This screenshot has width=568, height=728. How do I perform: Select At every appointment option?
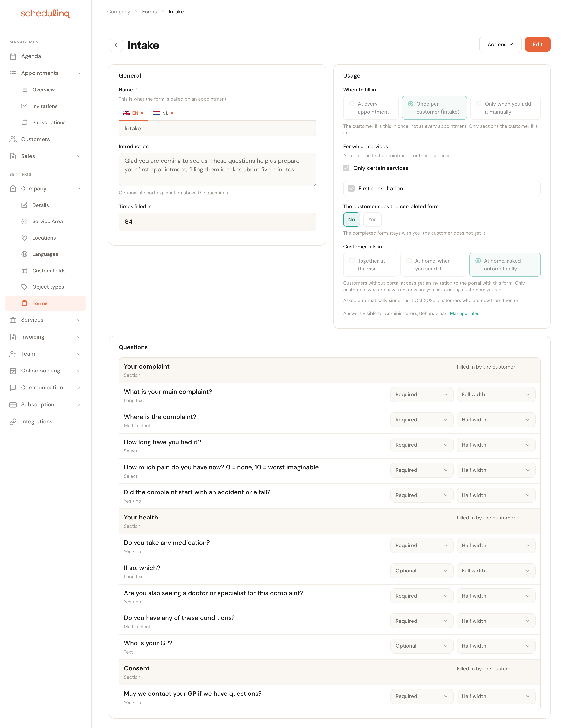[x=371, y=108]
